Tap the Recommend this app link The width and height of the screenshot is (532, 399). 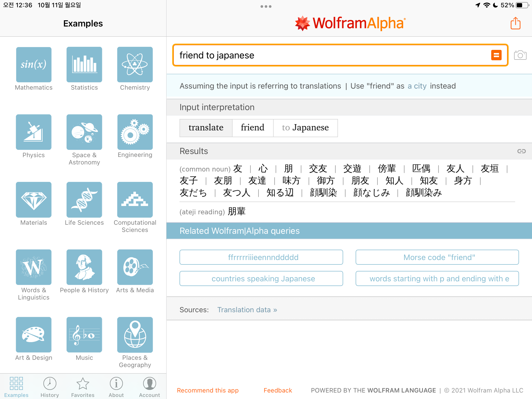(208, 390)
